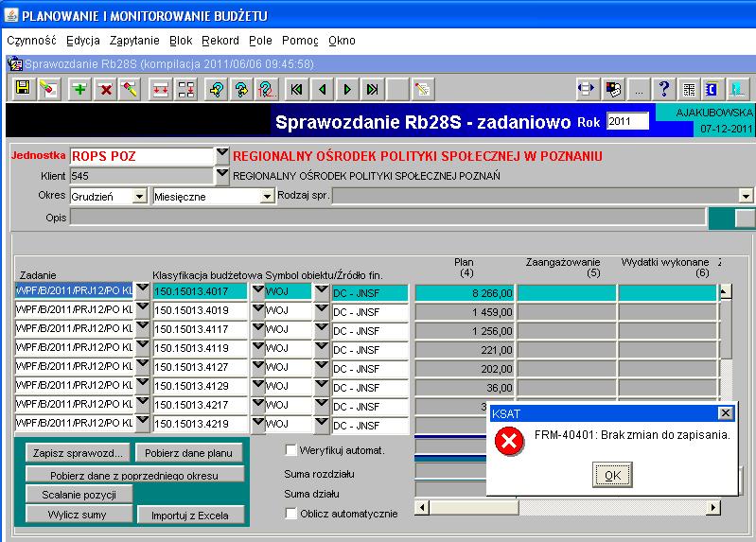Open classification list arrow beside 150.15013.4129
The height and width of the screenshot is (542, 756).
(258, 385)
